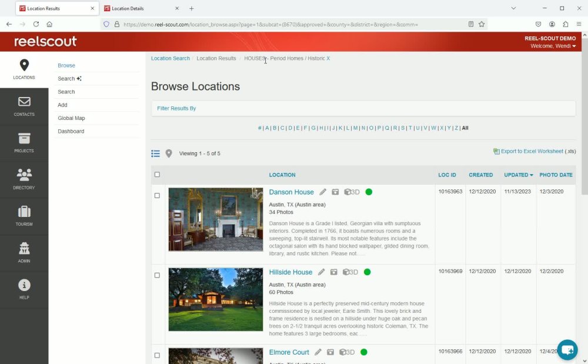
Task: Reload the browser page
Action: [36, 24]
